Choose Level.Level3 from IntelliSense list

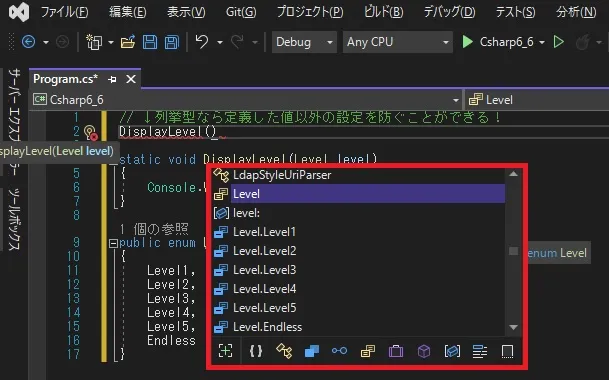pyautogui.click(x=359, y=270)
